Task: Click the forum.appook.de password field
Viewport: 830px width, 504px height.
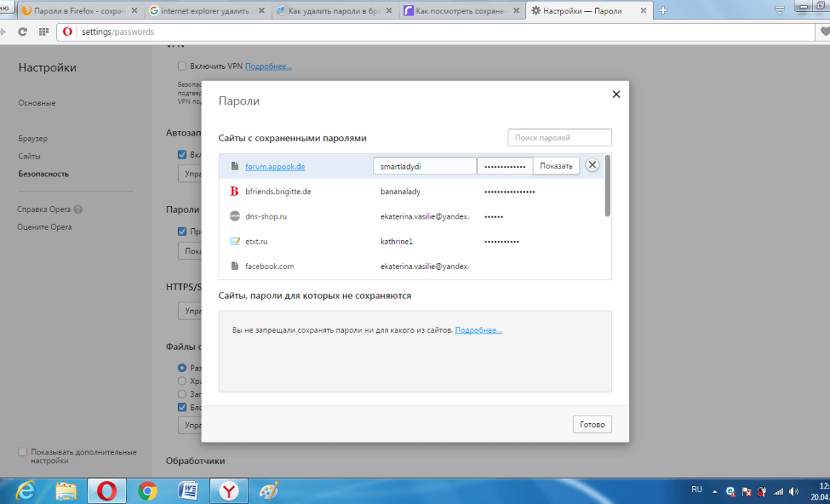Action: click(505, 166)
